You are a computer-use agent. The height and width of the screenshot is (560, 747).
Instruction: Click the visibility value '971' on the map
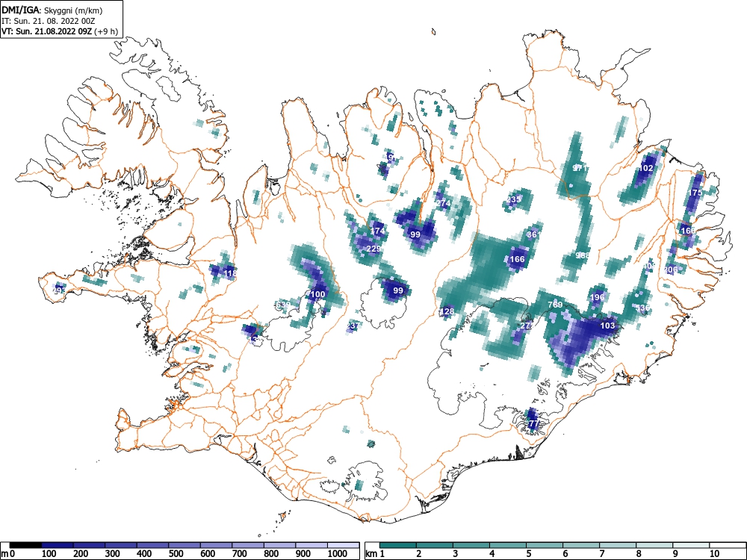(x=580, y=168)
